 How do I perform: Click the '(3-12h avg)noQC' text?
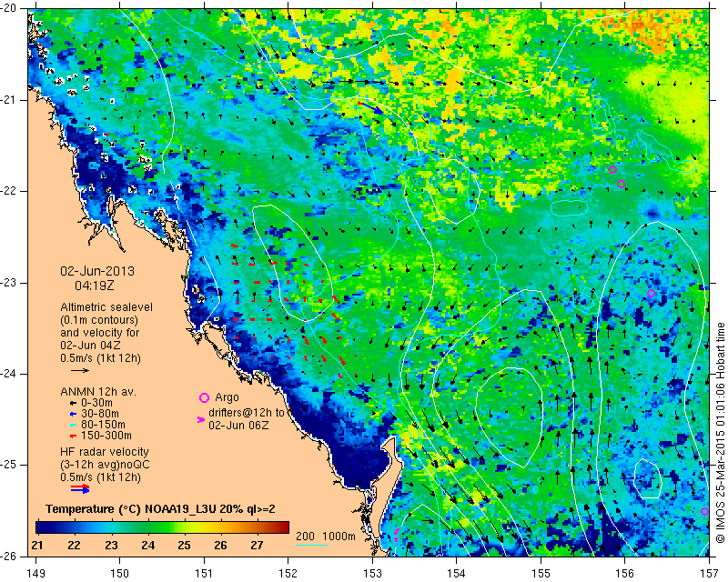point(105,464)
